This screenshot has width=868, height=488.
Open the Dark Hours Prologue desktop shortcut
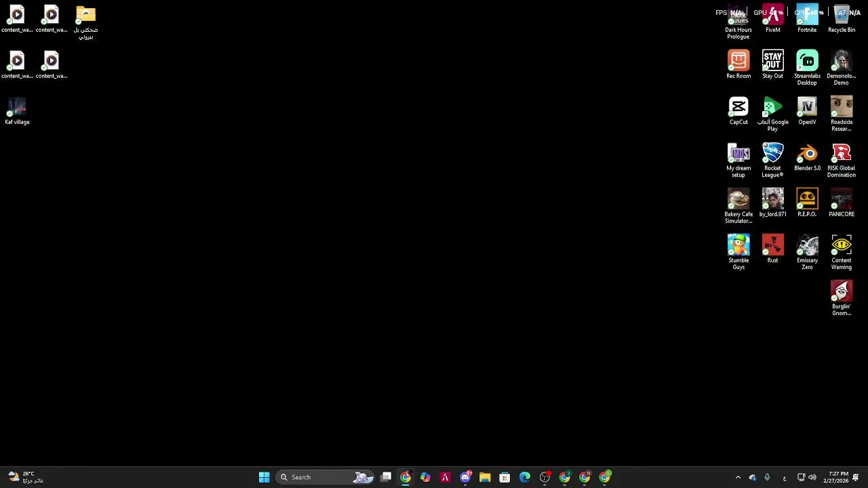738,22
